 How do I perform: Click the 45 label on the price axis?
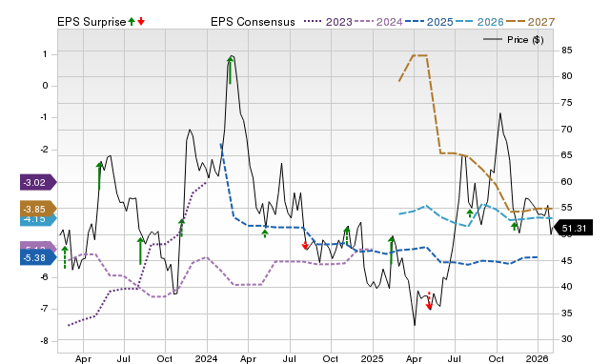point(567,260)
